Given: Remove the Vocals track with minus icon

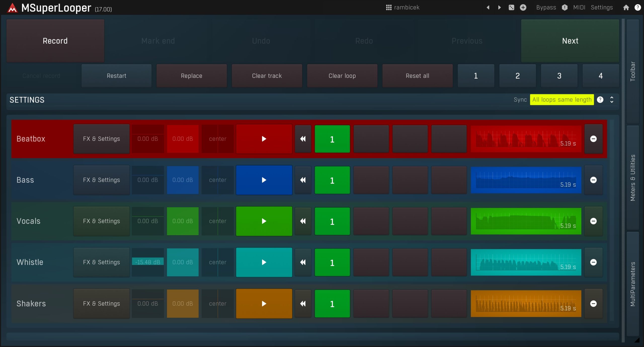Looking at the screenshot, I should pyautogui.click(x=593, y=221).
